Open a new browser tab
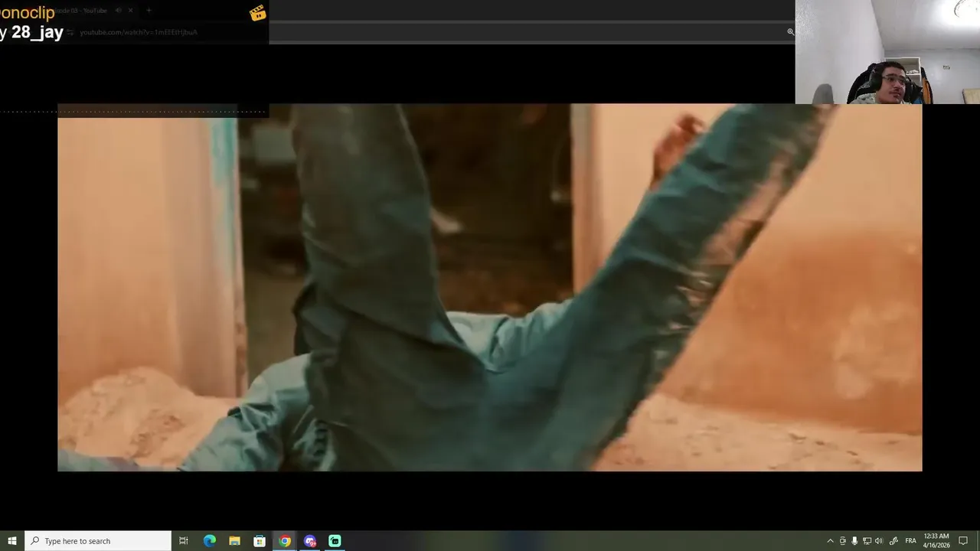980x551 pixels. (149, 11)
